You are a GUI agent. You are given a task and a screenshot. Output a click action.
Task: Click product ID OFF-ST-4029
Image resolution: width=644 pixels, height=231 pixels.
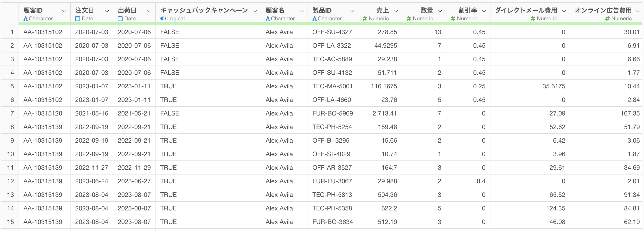pos(331,154)
